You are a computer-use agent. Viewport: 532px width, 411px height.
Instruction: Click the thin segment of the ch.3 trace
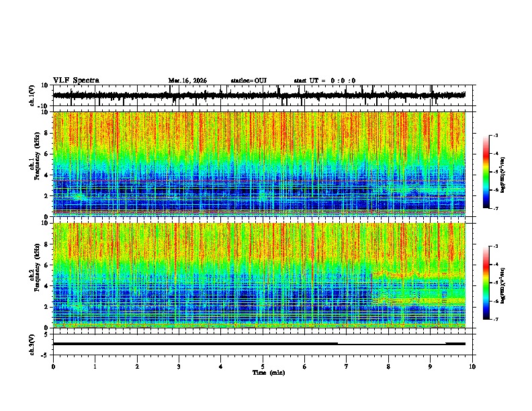point(392,345)
